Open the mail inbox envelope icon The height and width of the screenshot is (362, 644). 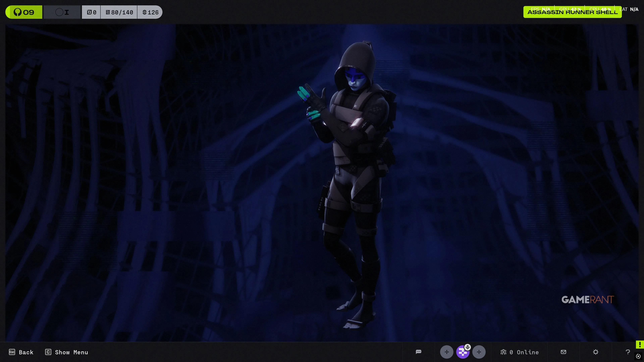(563, 352)
